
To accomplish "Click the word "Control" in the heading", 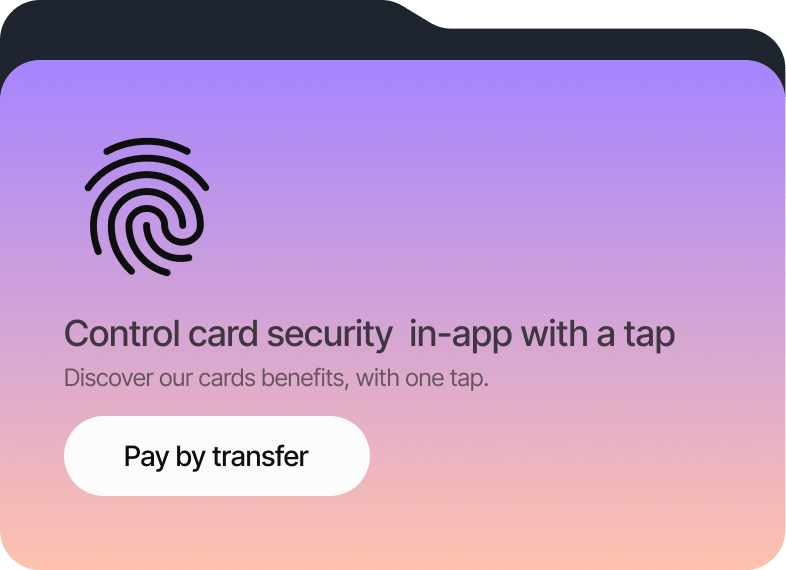I will click(122, 334).
